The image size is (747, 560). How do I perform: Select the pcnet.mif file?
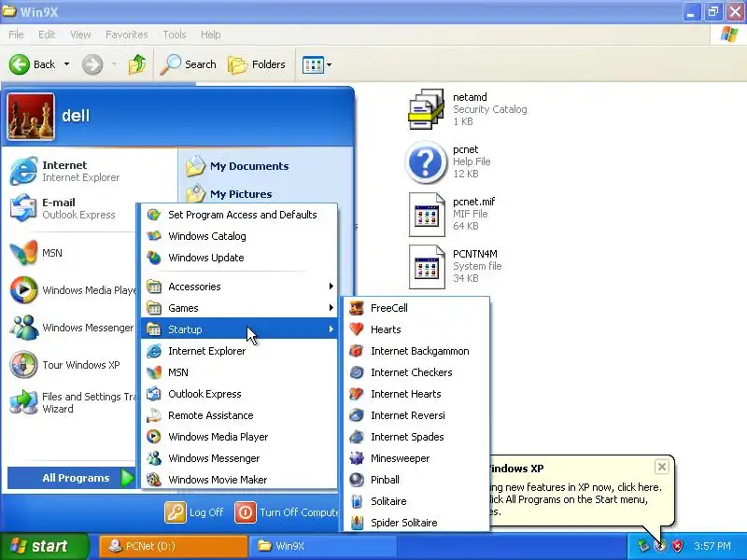452,214
